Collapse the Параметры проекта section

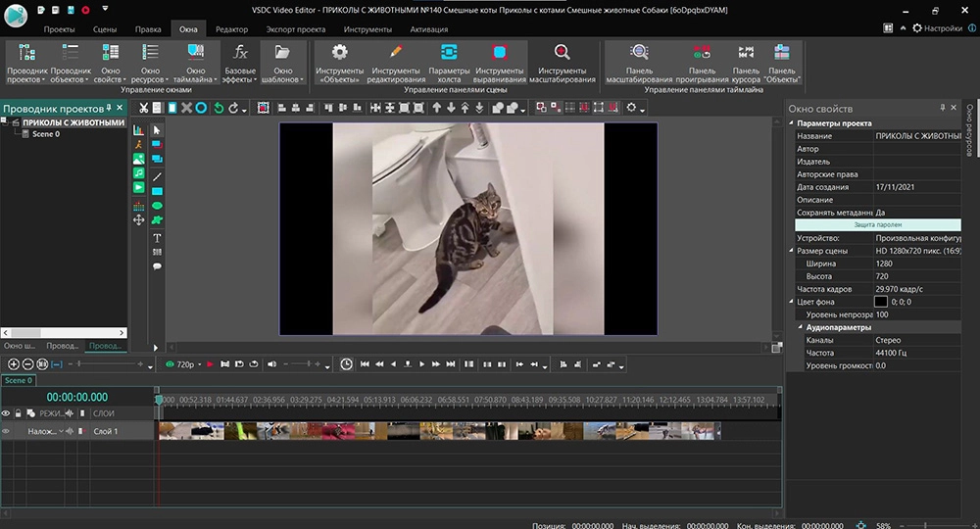(x=792, y=123)
